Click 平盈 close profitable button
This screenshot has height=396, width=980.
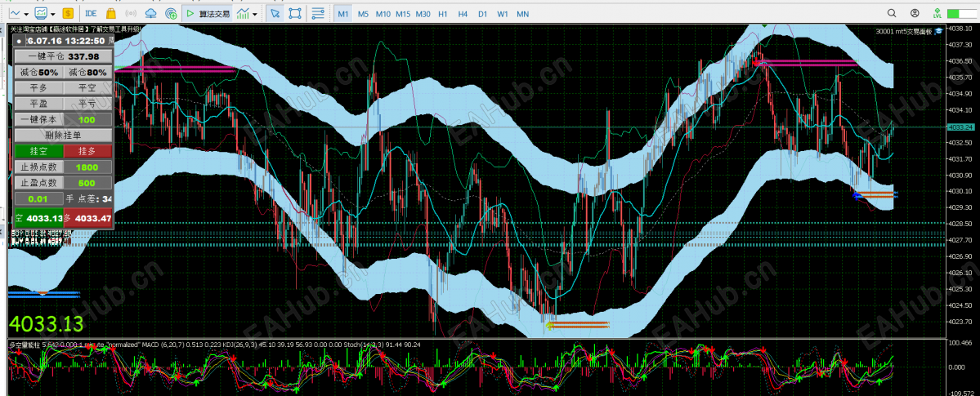38,104
